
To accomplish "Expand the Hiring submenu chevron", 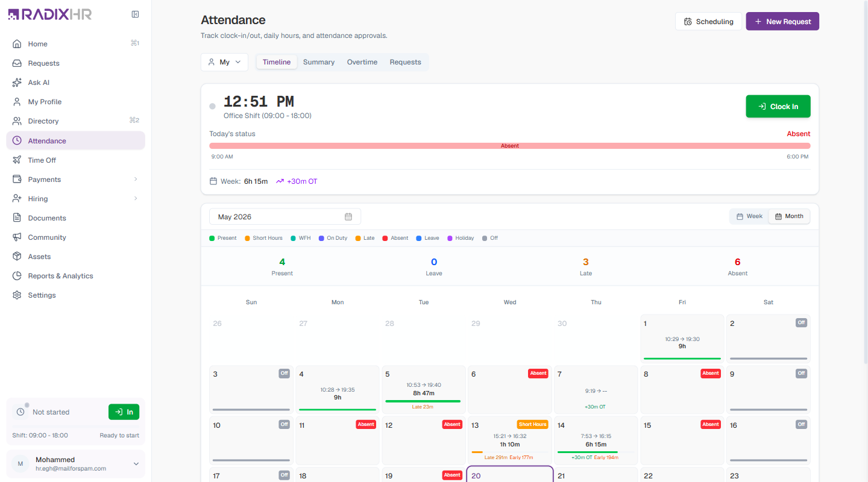I will click(136, 199).
